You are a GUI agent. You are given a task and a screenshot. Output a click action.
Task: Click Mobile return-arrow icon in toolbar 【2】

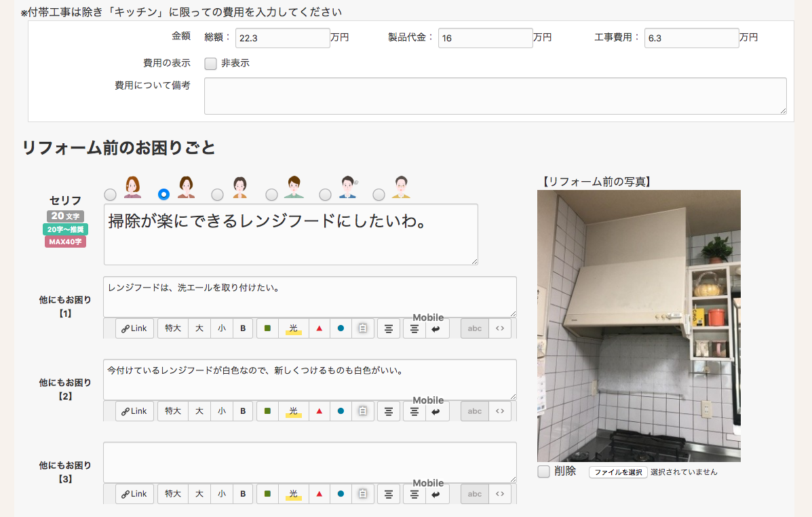point(436,411)
